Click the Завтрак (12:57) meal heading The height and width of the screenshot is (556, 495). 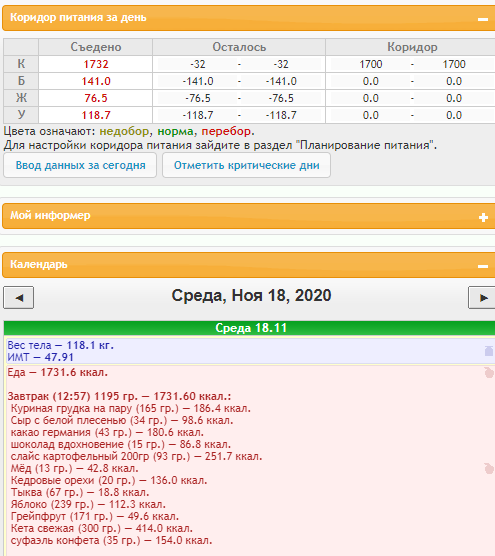(119, 396)
